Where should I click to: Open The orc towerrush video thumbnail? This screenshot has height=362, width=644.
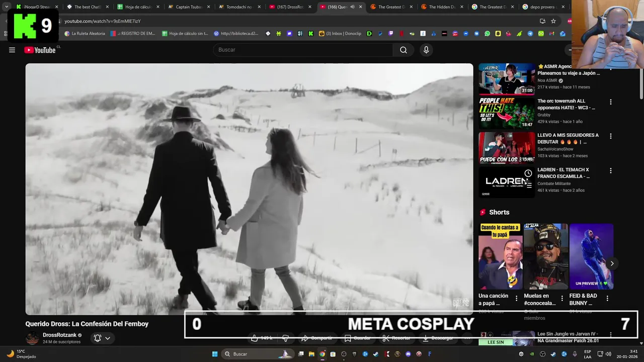click(507, 113)
